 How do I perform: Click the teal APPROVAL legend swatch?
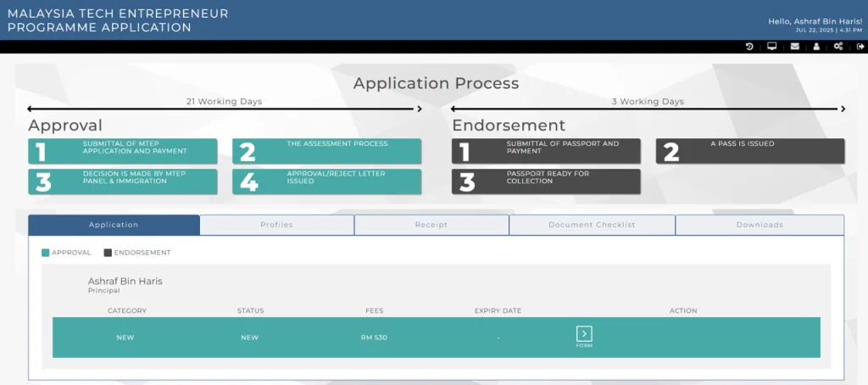pos(46,253)
